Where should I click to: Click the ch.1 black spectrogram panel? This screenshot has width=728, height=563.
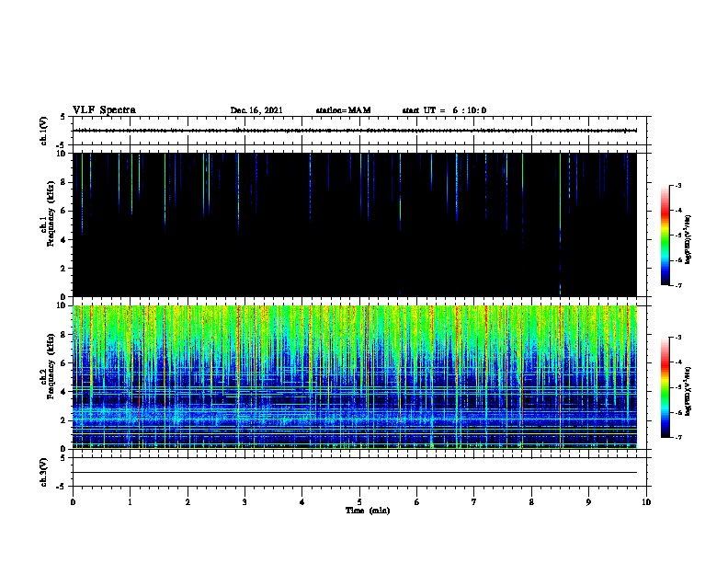click(355, 224)
